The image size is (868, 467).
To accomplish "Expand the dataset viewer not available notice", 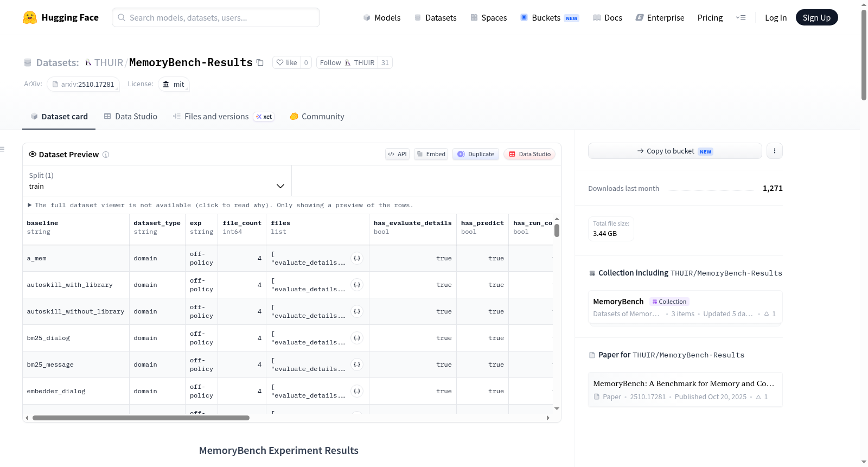I will (x=220, y=205).
